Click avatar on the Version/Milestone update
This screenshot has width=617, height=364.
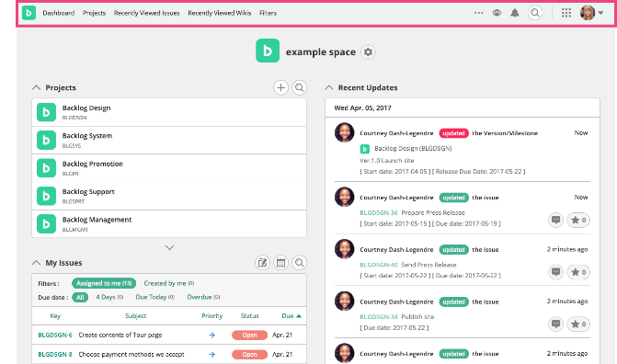click(344, 132)
